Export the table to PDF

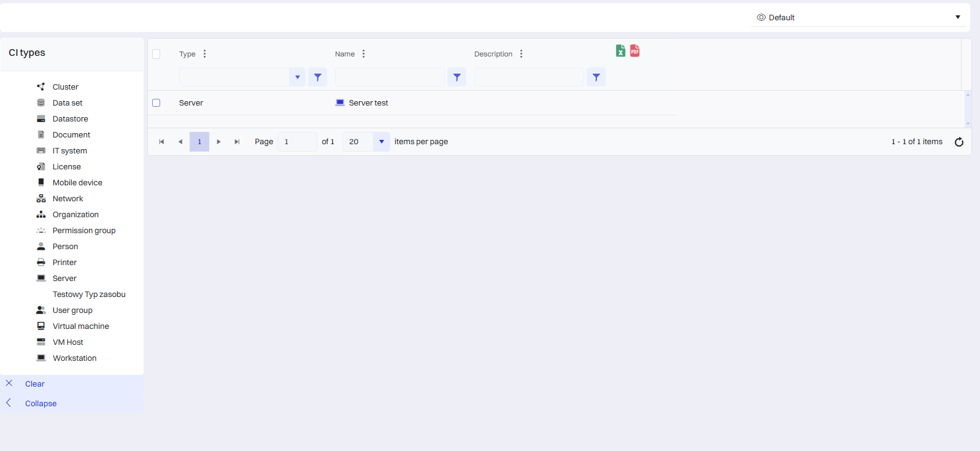(635, 51)
